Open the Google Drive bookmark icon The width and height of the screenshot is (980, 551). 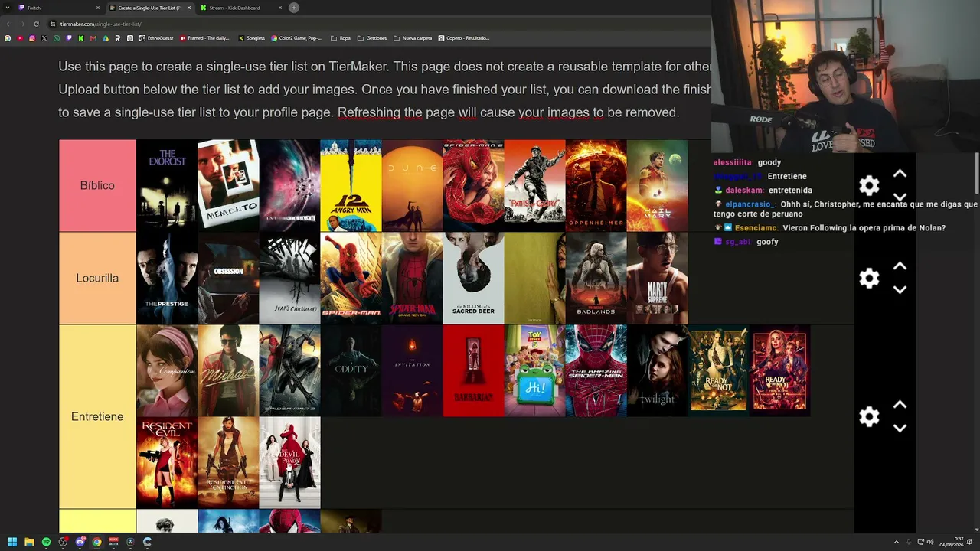click(x=106, y=38)
